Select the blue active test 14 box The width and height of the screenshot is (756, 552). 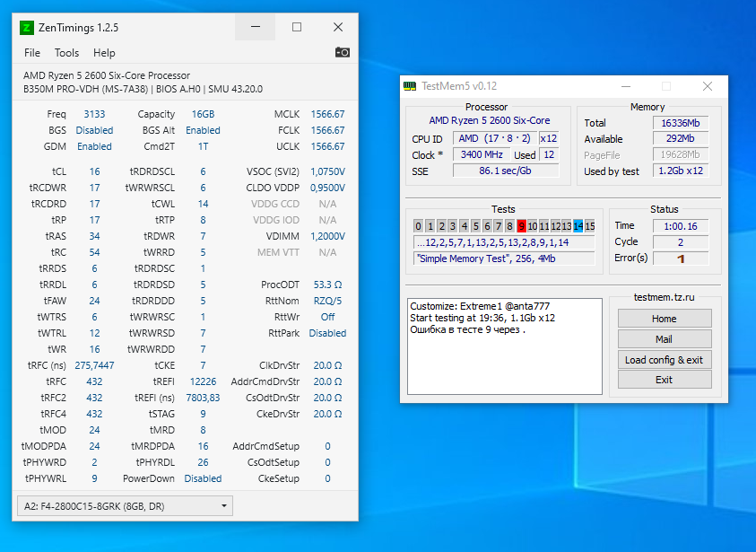(x=578, y=226)
